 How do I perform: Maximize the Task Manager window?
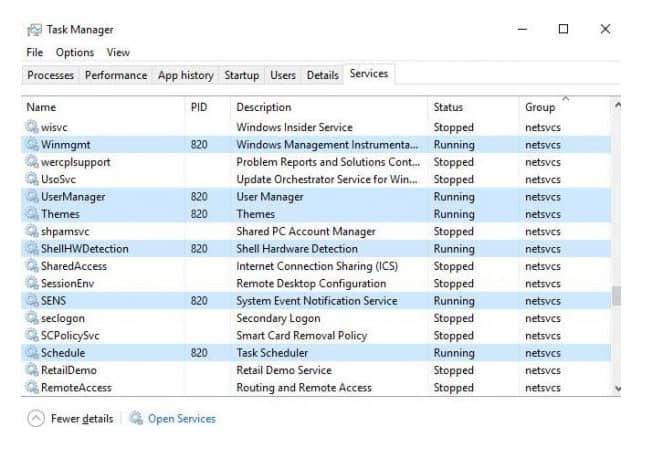tap(564, 29)
